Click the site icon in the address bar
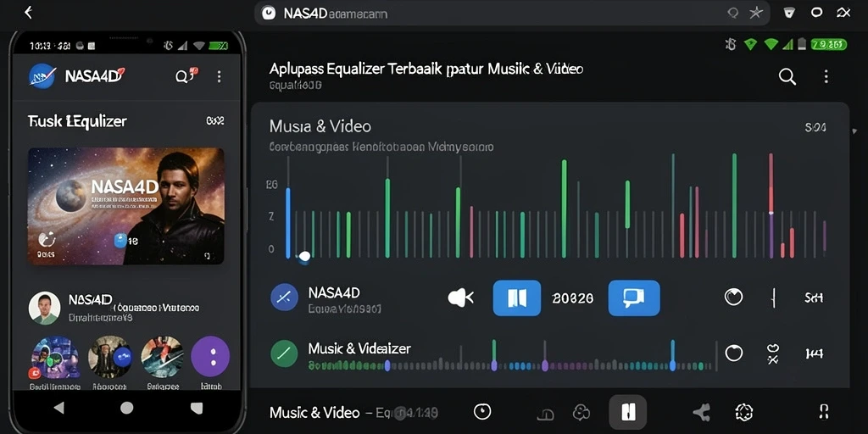The image size is (868, 434). pos(269,14)
